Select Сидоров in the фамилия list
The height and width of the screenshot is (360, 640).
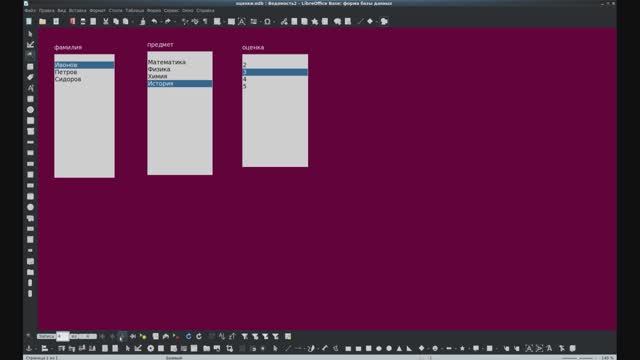[84, 79]
